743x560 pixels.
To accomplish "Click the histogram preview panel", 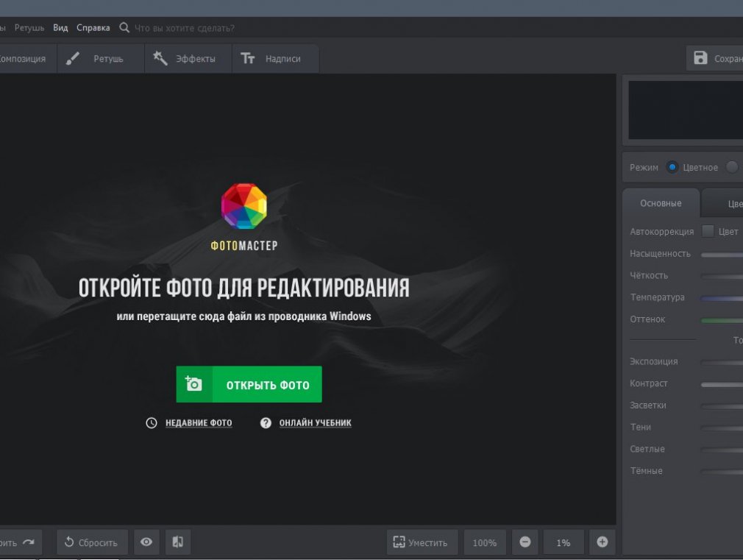I will [686, 110].
